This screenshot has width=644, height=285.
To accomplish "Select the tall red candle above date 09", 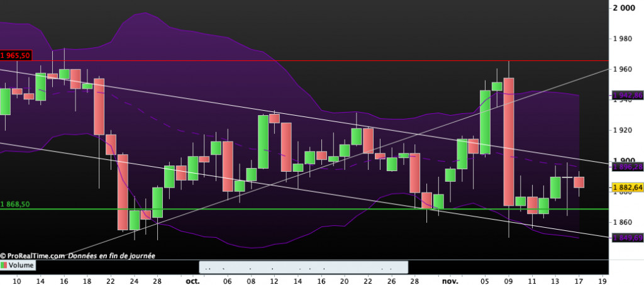I will (509, 142).
